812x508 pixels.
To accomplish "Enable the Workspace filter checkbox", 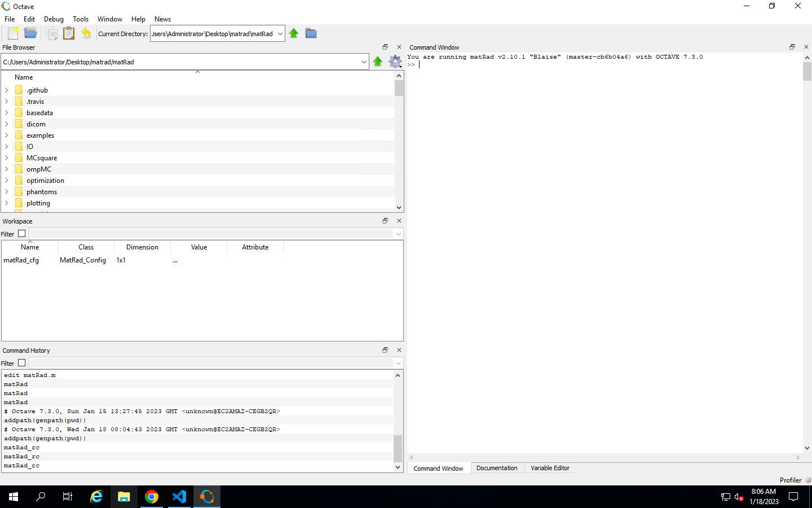I will coord(21,233).
